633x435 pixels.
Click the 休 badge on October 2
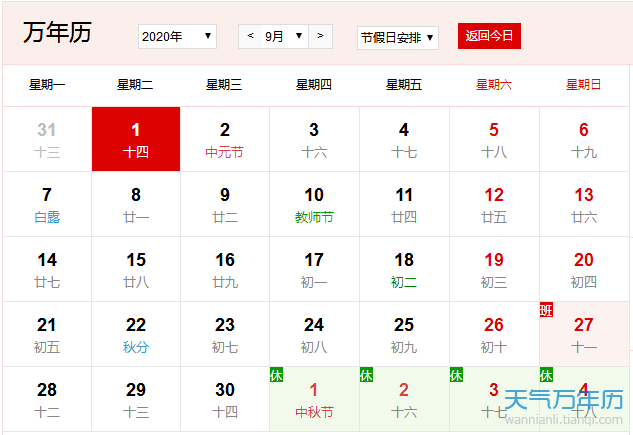point(367,375)
